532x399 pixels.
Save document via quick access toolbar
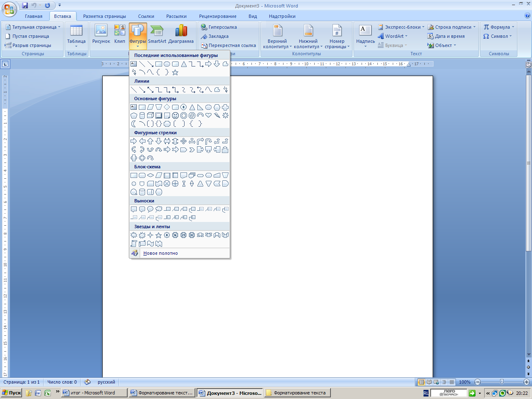(25, 5)
